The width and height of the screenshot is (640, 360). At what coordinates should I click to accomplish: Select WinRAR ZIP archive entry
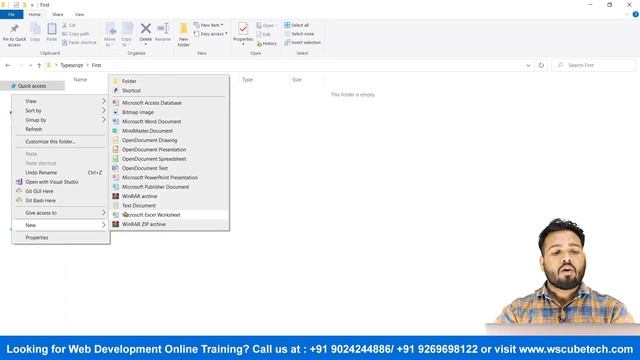point(169,224)
